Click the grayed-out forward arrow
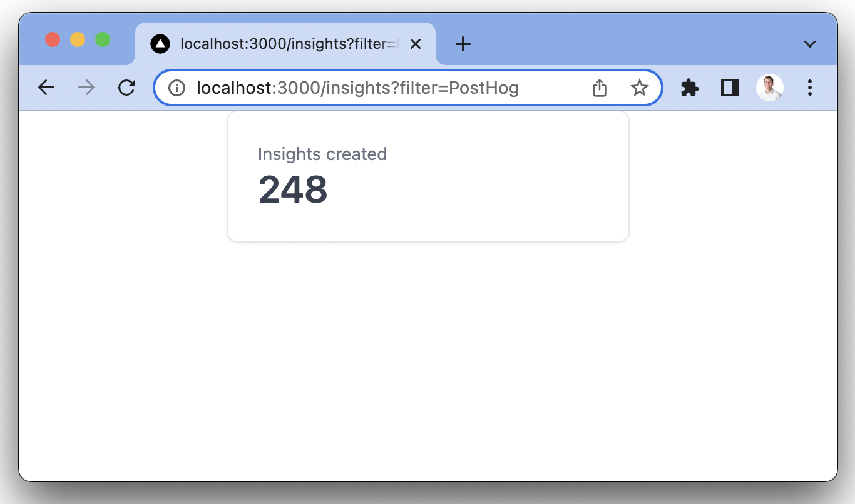This screenshot has height=504, width=855. (86, 88)
